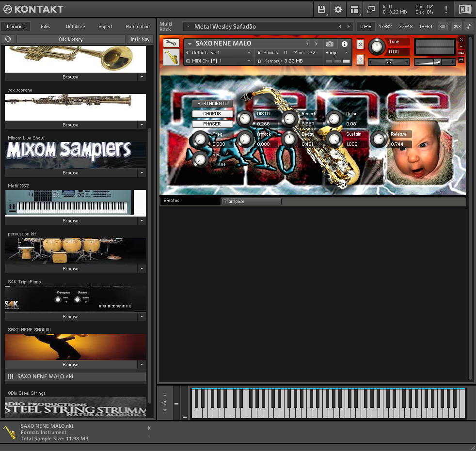Click the instrument volume slider

pyautogui.click(x=435, y=62)
